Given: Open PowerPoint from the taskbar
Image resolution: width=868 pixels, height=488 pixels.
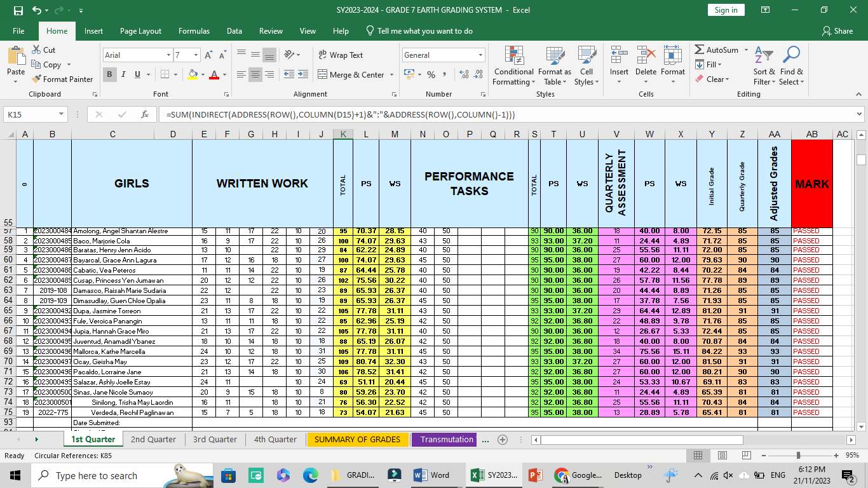Looking at the screenshot, I should coord(534,475).
